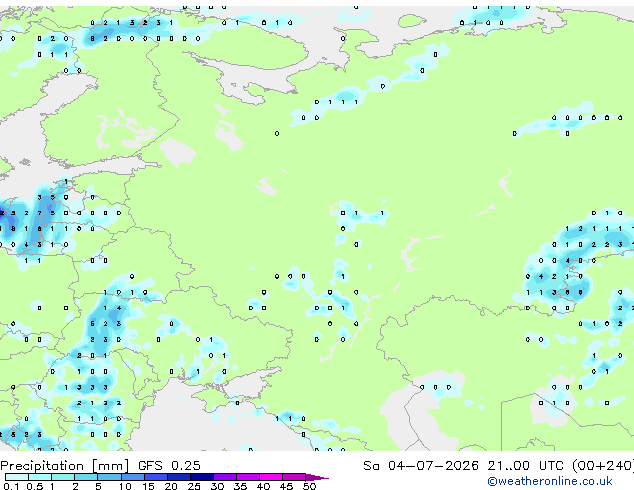Viewport: 634px width, 490px height.
Task: Pick the legend swatch between 30 and 35
Action: (x=224, y=477)
